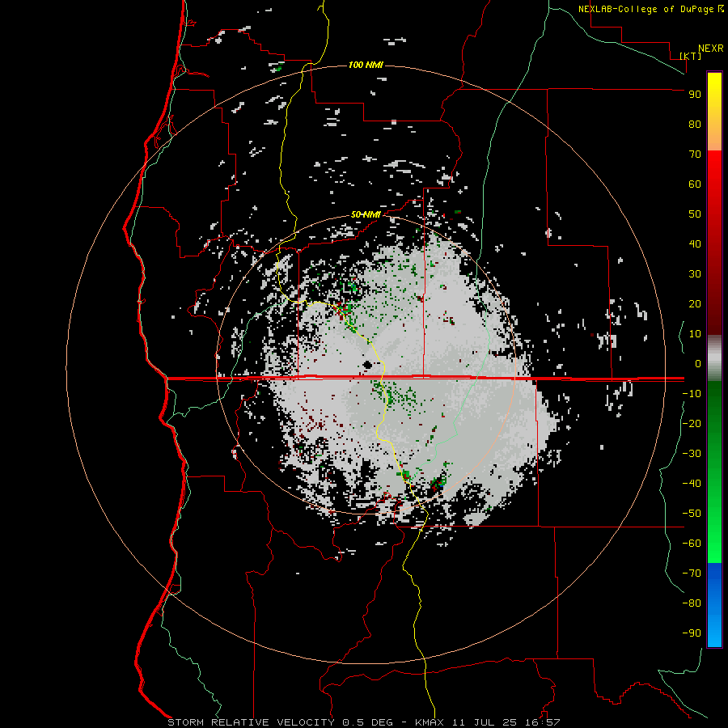The width and height of the screenshot is (728, 728).
Task: Click the 0 value on velocity scale
Action: (698, 363)
